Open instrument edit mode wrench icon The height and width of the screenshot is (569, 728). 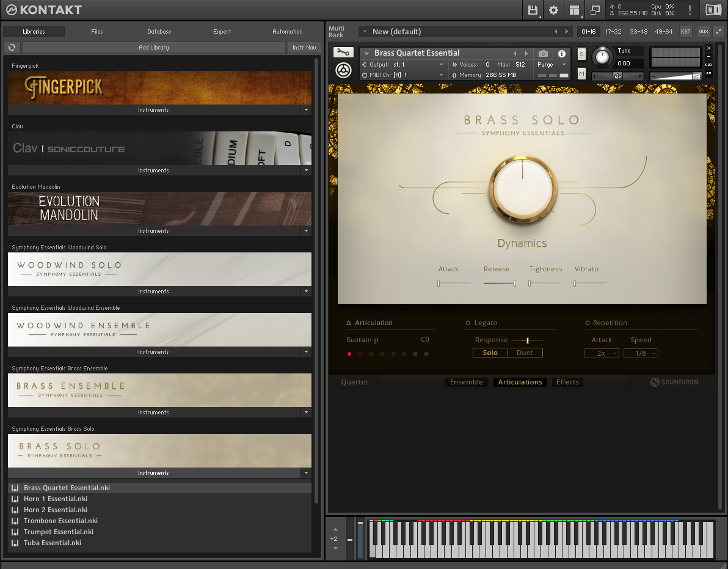(344, 53)
